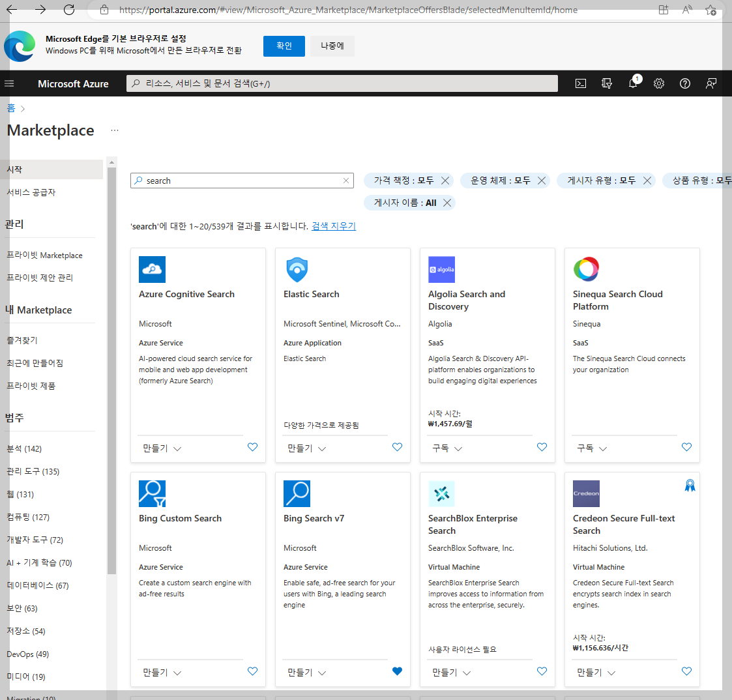Viewport: 732px width, 700px height.
Task: Remove the 게시자 이름 : All filter
Action: (x=447, y=203)
